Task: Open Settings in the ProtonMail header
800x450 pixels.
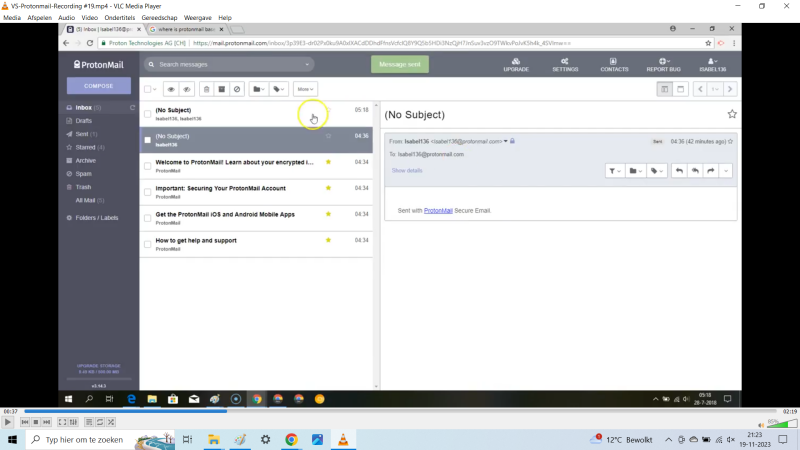Action: (565, 65)
